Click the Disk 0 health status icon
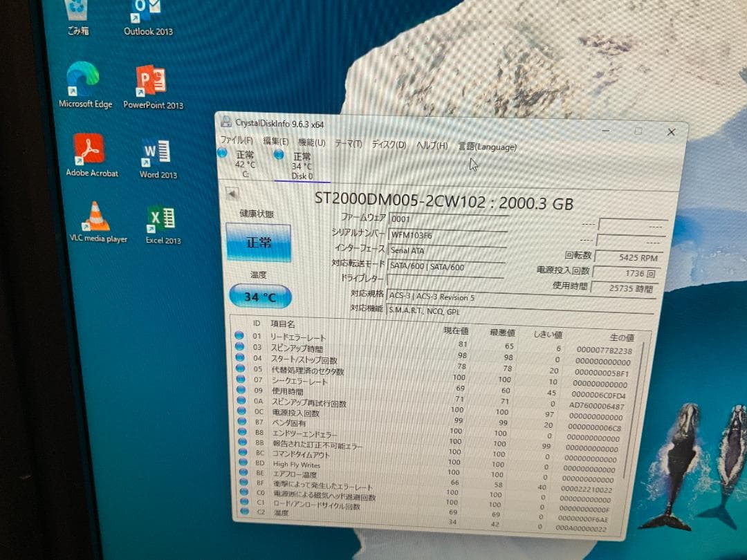747x560 pixels. pos(279,156)
